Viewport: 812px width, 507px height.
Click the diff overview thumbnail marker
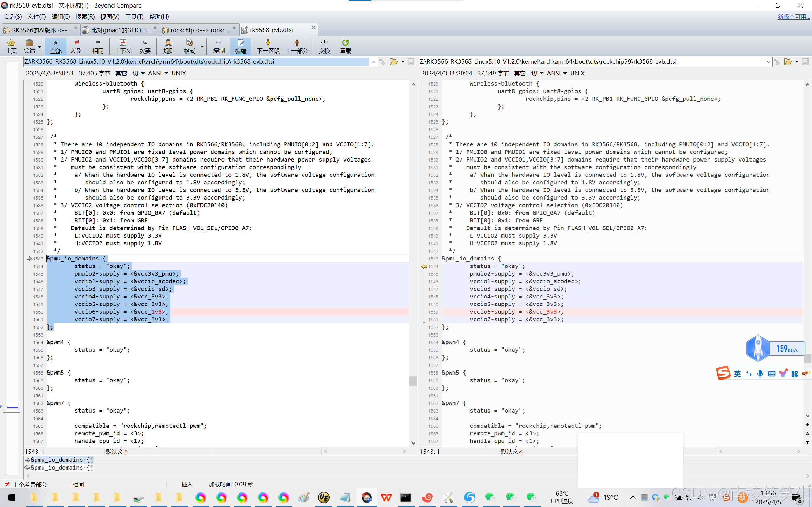tap(12, 407)
